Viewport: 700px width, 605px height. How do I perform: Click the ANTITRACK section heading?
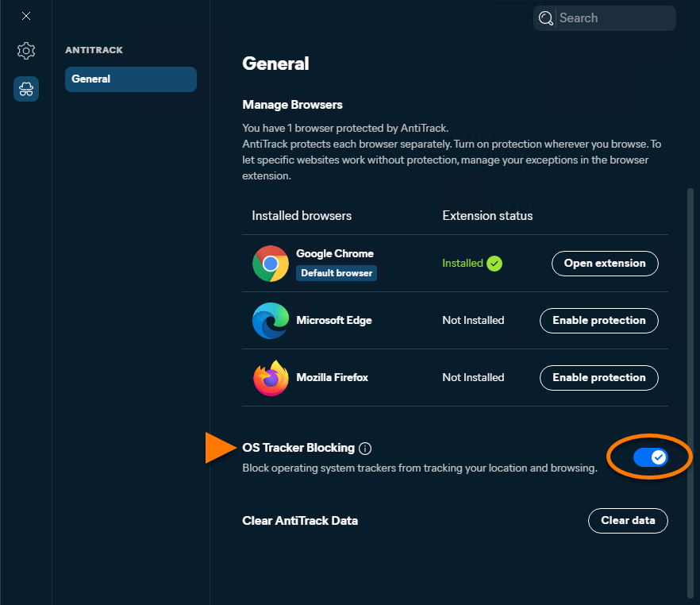click(94, 50)
